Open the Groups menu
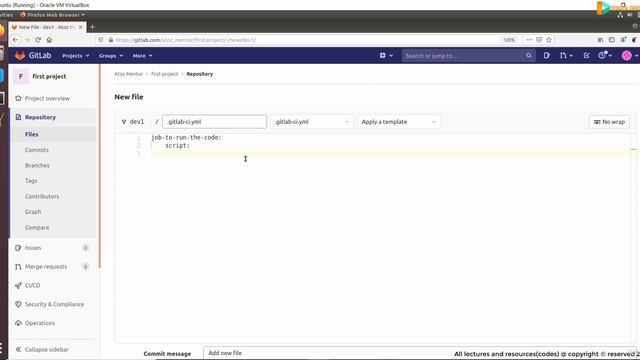The width and height of the screenshot is (640, 360). [x=111, y=56]
